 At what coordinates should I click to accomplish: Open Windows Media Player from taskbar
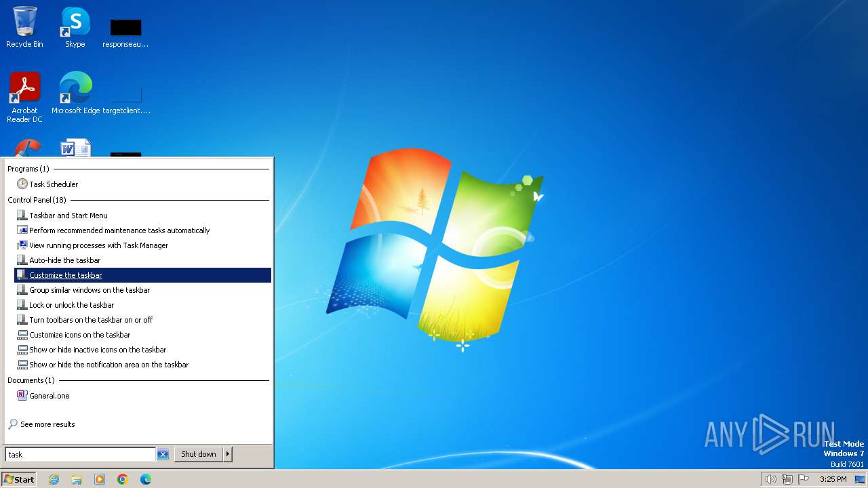click(100, 479)
